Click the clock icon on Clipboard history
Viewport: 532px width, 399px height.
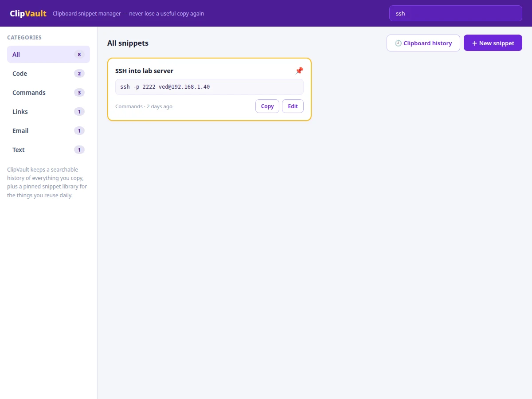coord(398,43)
